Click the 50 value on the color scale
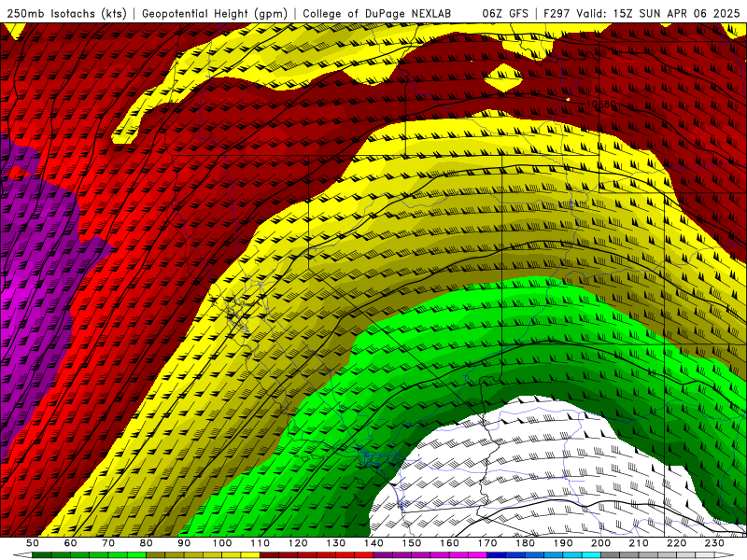 (33, 543)
